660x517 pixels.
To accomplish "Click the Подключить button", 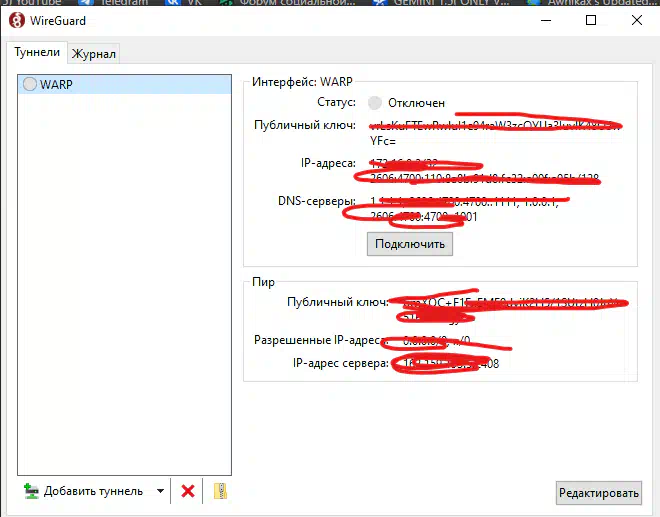I will (410, 244).
